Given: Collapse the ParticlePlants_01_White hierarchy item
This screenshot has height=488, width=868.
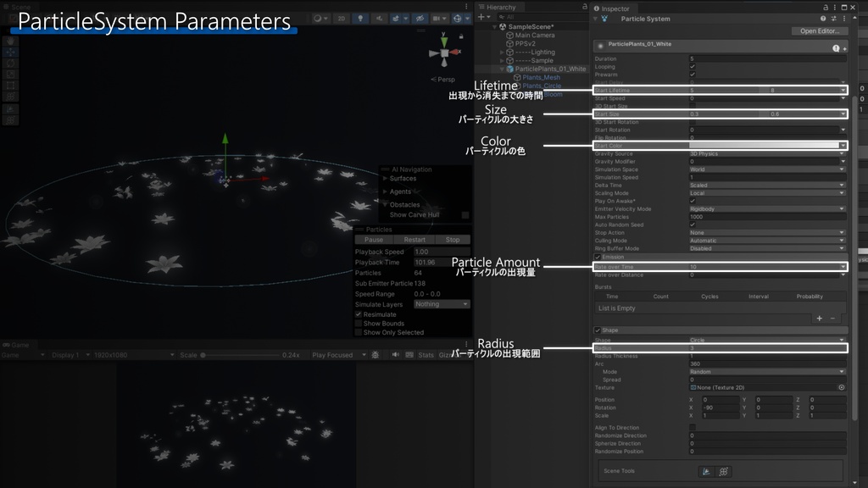Looking at the screenshot, I should 502,69.
